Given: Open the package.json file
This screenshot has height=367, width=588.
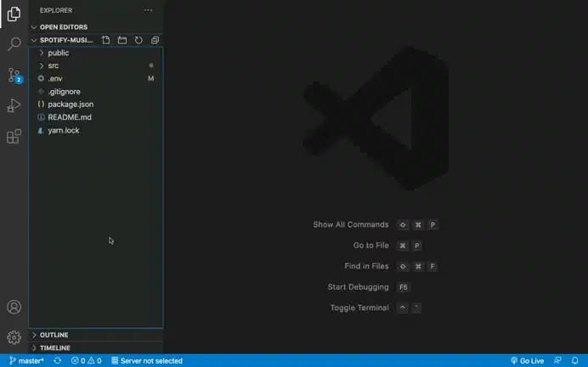Looking at the screenshot, I should pyautogui.click(x=96, y=104).
